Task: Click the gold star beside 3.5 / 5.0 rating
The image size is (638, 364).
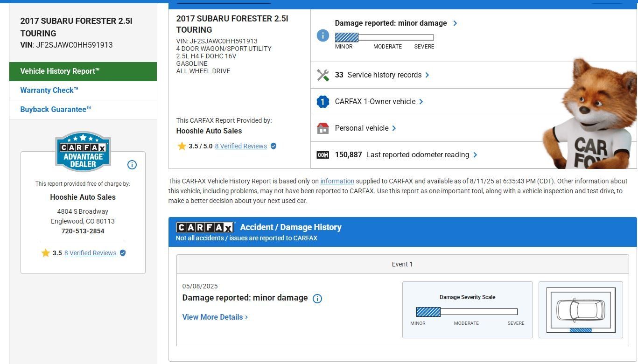Action: coord(182,146)
